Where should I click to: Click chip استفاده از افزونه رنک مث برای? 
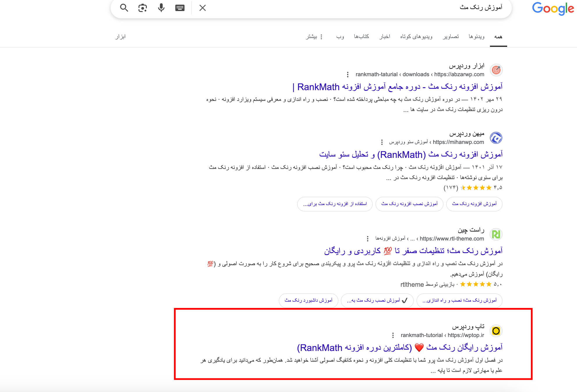tap(335, 204)
